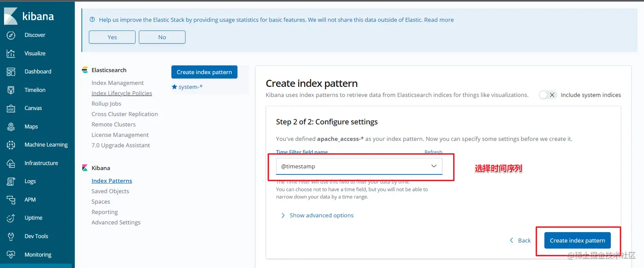Click No to decline usage statistics
Image resolution: width=644 pixels, height=268 pixels.
point(162,37)
